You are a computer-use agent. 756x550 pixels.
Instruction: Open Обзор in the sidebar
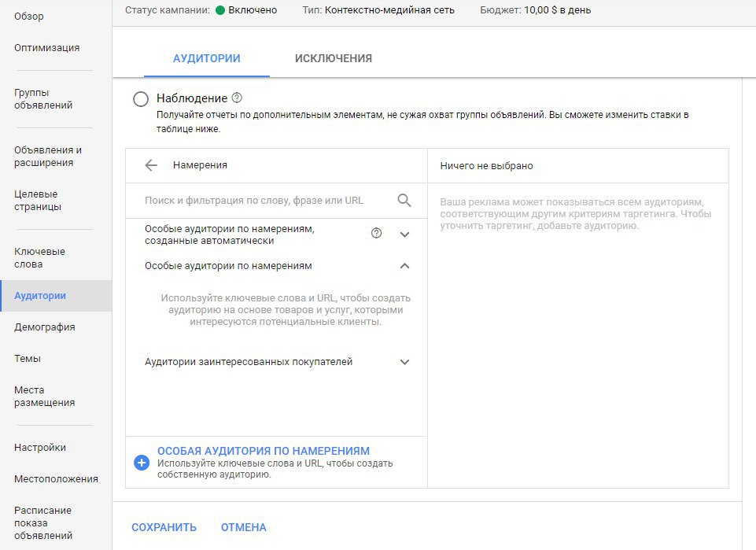(x=29, y=16)
